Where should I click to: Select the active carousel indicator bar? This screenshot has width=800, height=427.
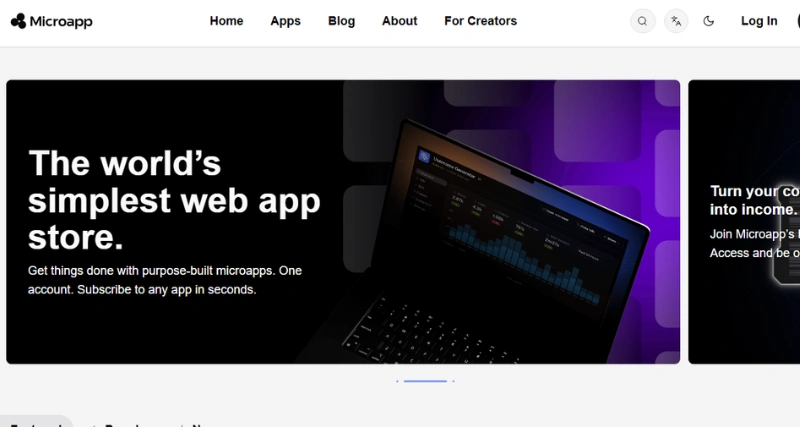[425, 381]
